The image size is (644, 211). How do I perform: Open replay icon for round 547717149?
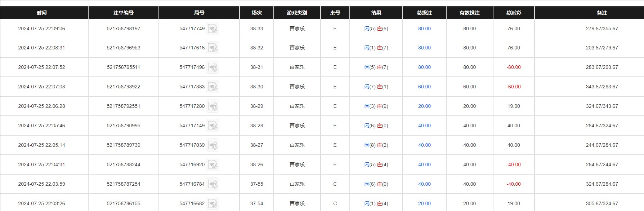[x=213, y=126]
